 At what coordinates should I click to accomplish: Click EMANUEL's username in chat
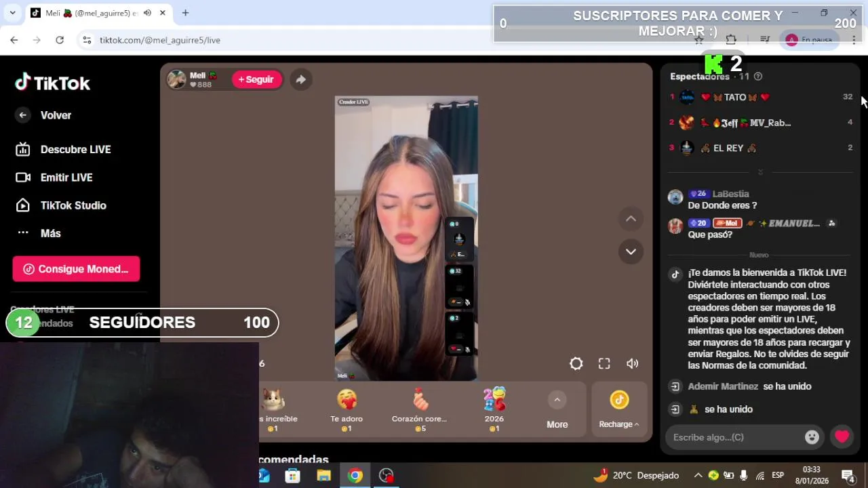click(794, 223)
